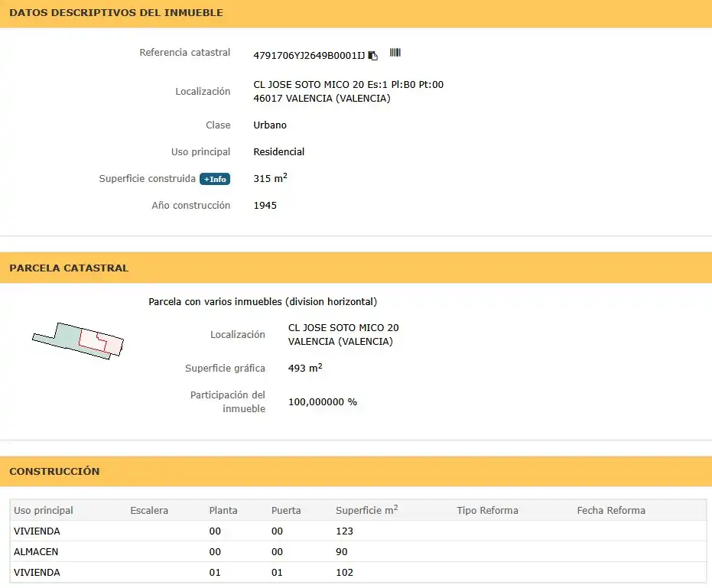Select the built area value 315 m²
This screenshot has width=712, height=588.
[x=270, y=178]
